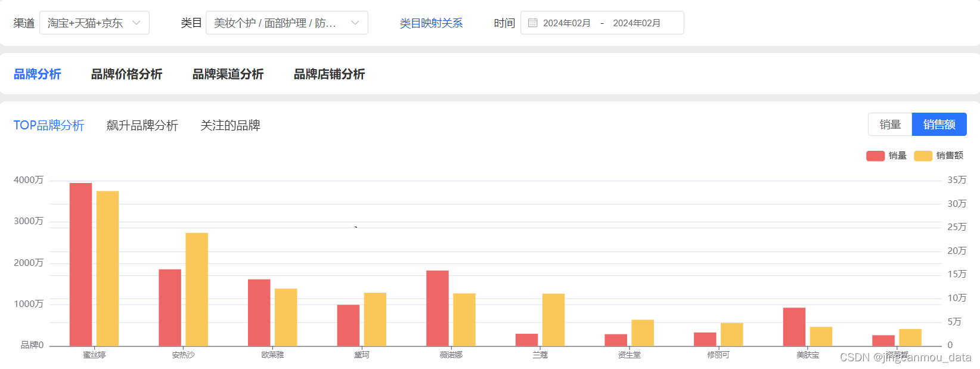
Task: Toggle chart to 销量 button
Action: point(890,125)
